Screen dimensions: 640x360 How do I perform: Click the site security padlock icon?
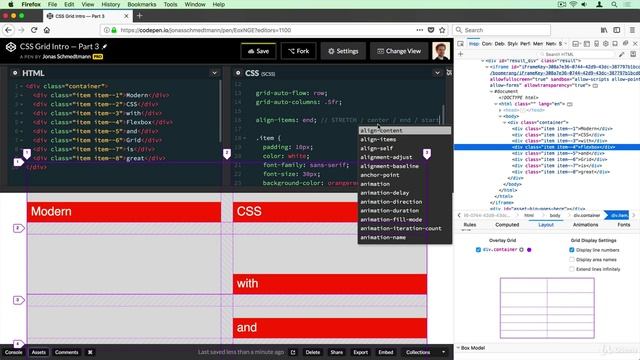pos(114,30)
